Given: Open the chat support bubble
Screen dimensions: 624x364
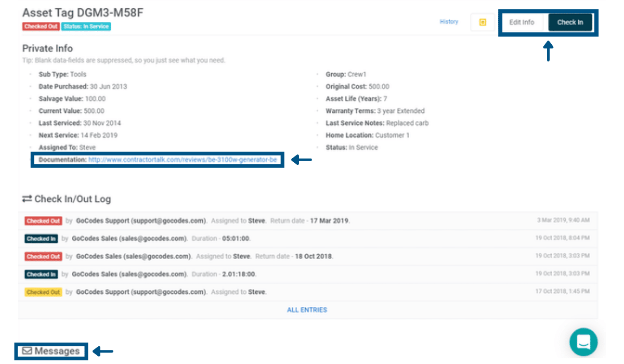Looking at the screenshot, I should click(583, 342).
